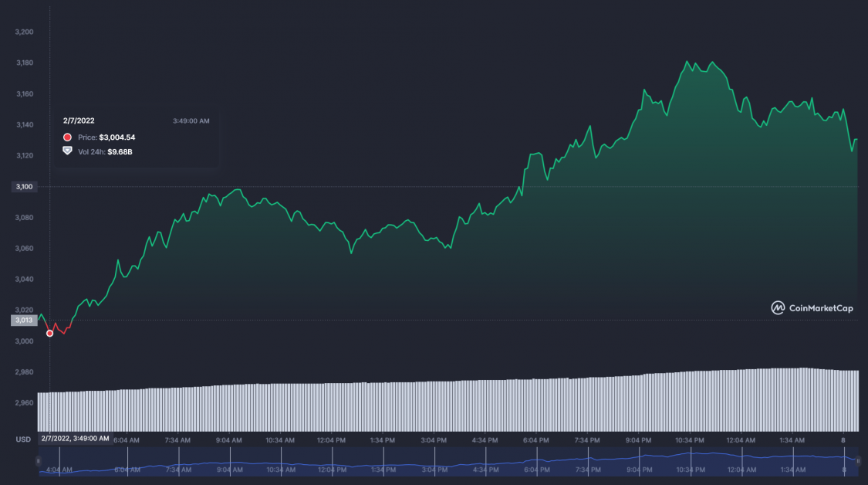This screenshot has width=868, height=485.
Task: Click the 10:34 AM label on the main time axis
Action: [280, 440]
